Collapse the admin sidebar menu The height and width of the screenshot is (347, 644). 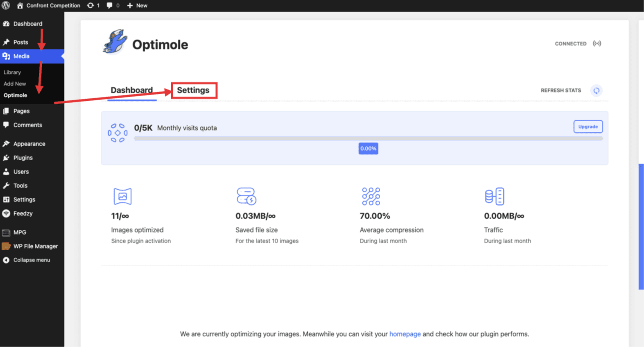[x=31, y=260]
